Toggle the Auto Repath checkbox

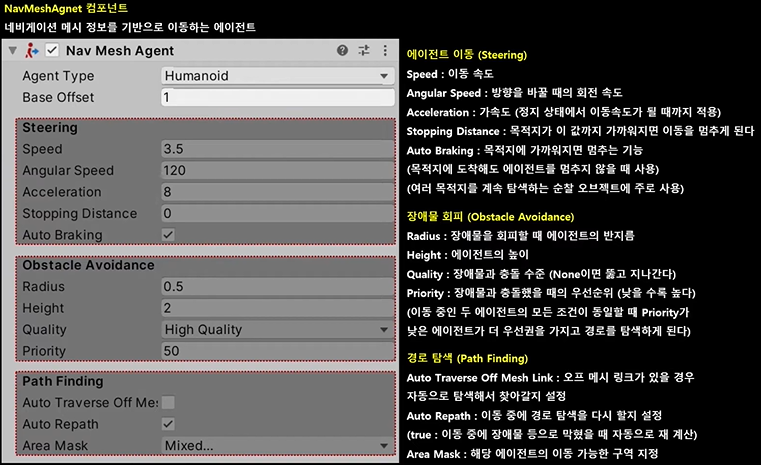(168, 424)
